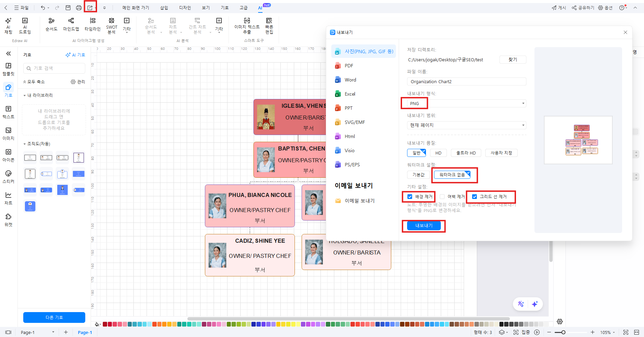
Task: Open the 고급 ribbon tab
Action: (244, 8)
